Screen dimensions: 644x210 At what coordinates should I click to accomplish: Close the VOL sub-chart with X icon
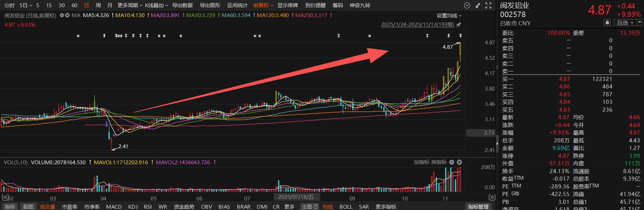(459, 162)
